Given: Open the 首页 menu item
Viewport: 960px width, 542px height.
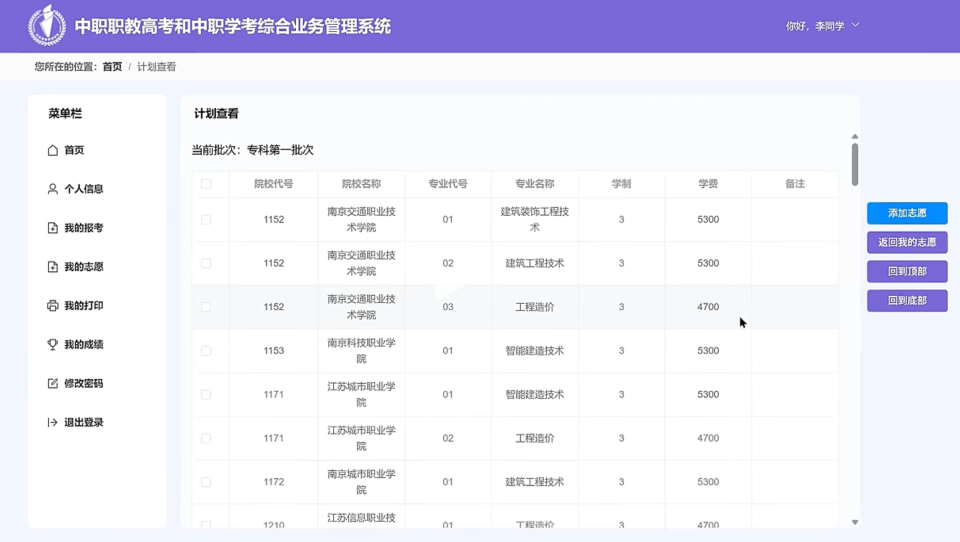Looking at the screenshot, I should [x=74, y=150].
